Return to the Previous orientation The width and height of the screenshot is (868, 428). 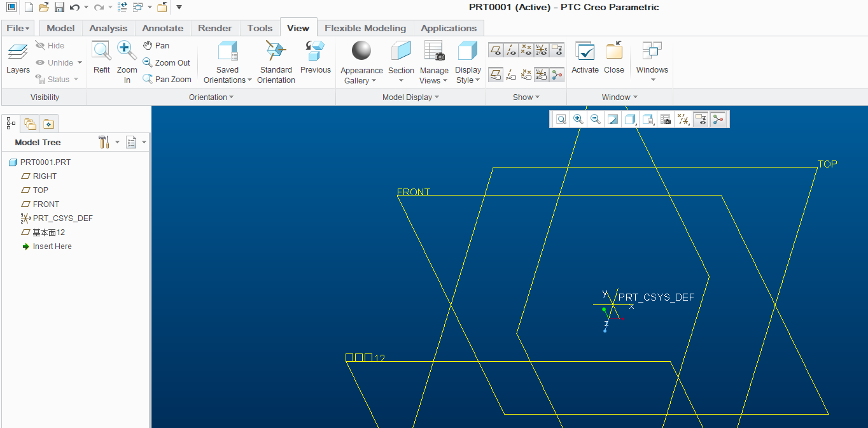click(316, 58)
